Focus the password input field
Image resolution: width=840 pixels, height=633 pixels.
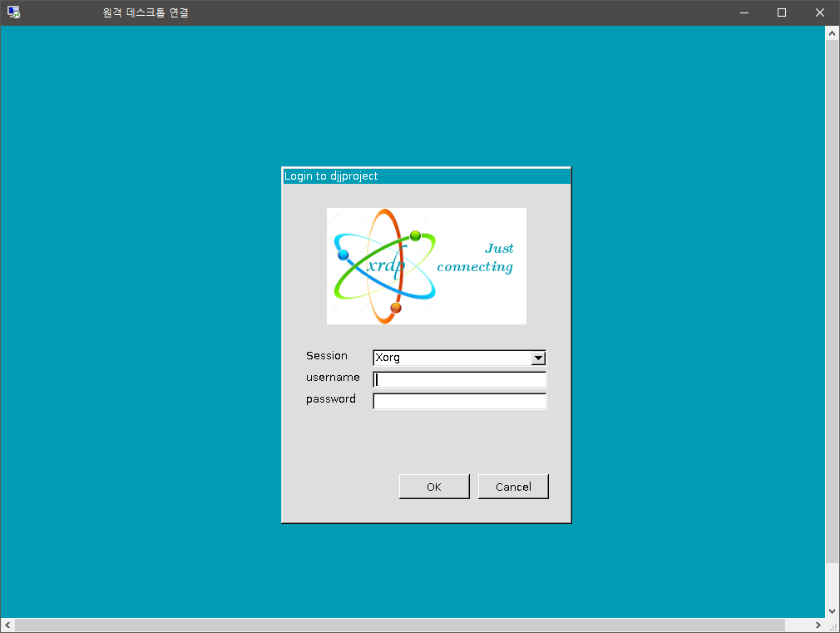[459, 401]
